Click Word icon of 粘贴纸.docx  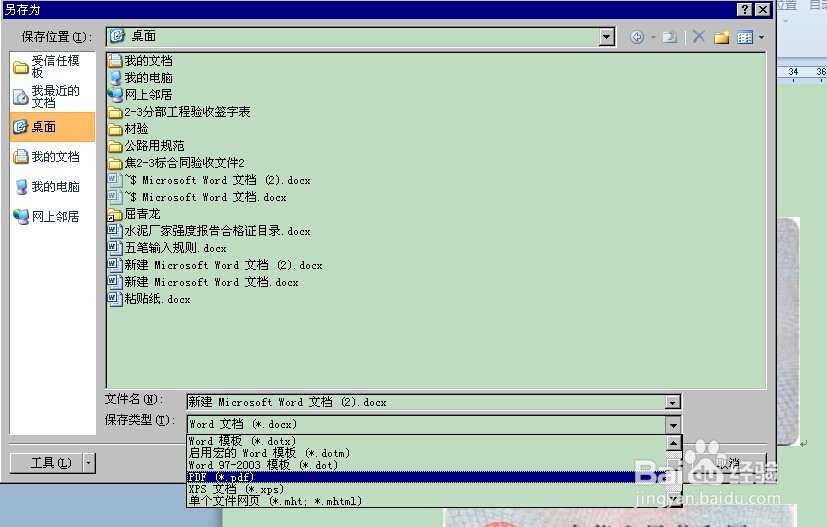115,299
